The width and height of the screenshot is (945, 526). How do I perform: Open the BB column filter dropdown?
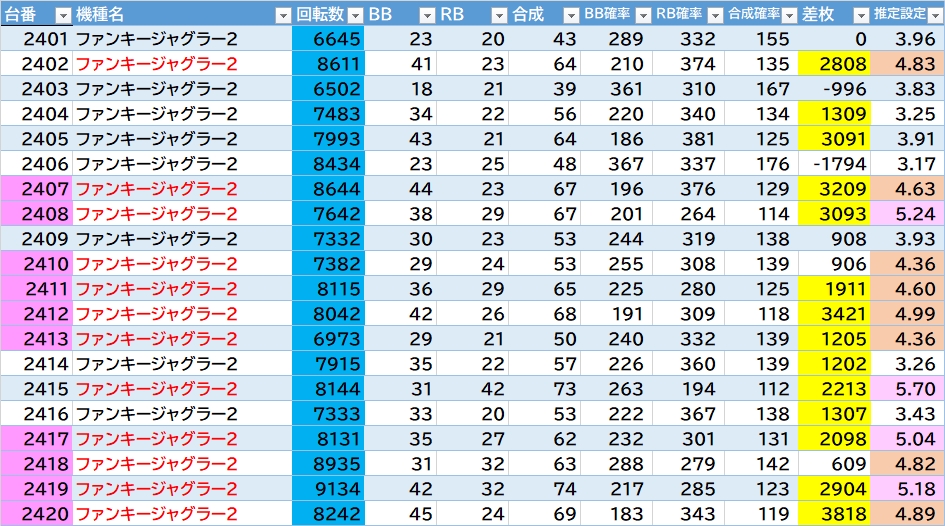click(427, 15)
